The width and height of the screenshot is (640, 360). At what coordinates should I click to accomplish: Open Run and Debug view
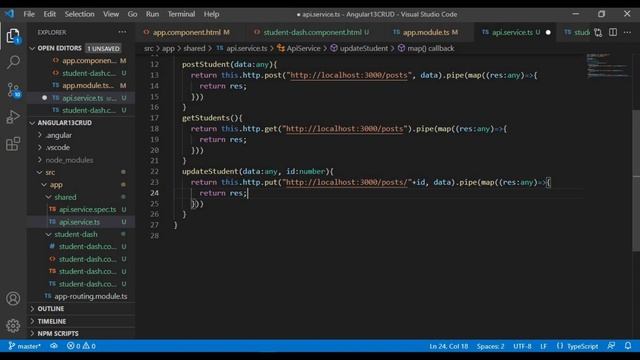tap(13, 117)
